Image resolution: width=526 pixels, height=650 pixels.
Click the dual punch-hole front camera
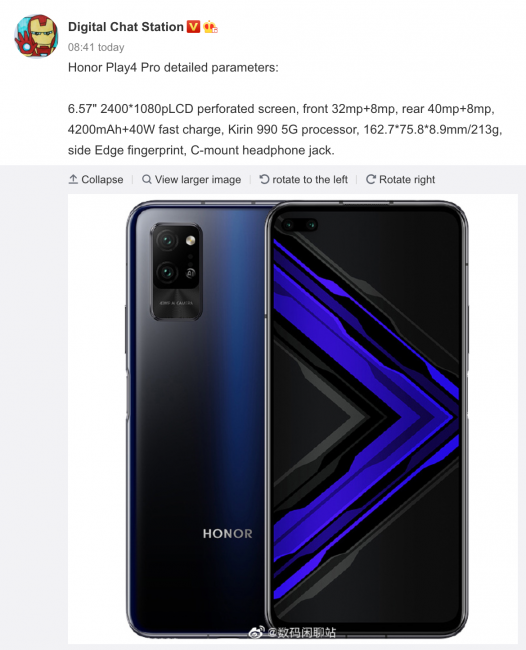299,225
